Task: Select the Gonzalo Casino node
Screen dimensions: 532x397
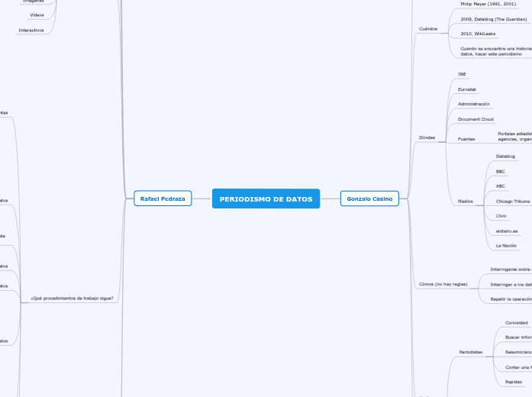Action: 369,198
